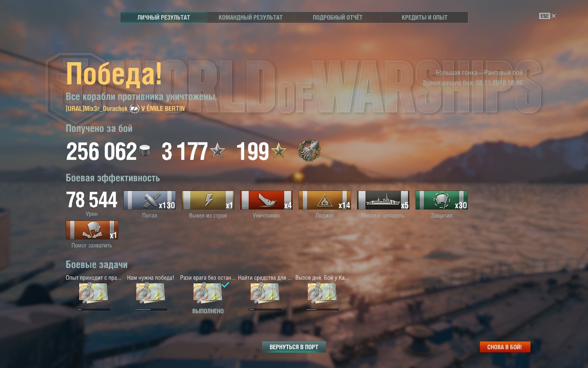Click the red 'Снова в бой!' button
The height and width of the screenshot is (368, 588).
[505, 347]
